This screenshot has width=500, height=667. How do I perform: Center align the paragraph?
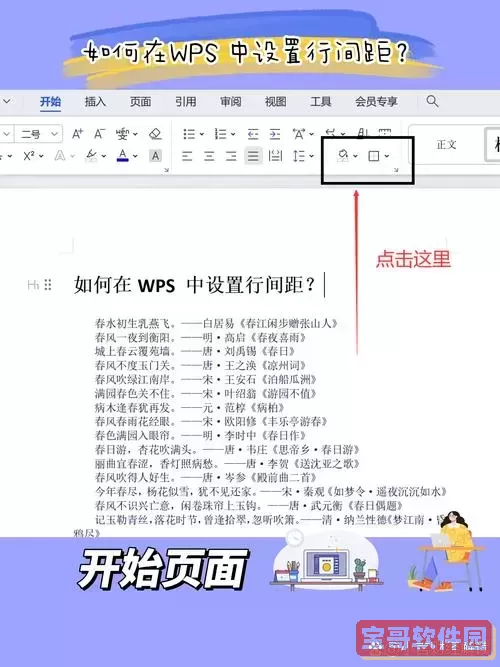pyautogui.click(x=209, y=156)
